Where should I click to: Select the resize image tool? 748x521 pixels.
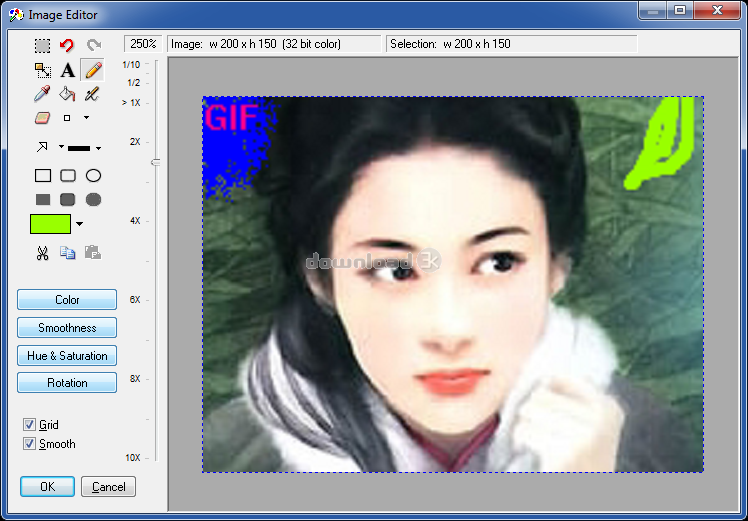[x=43, y=71]
